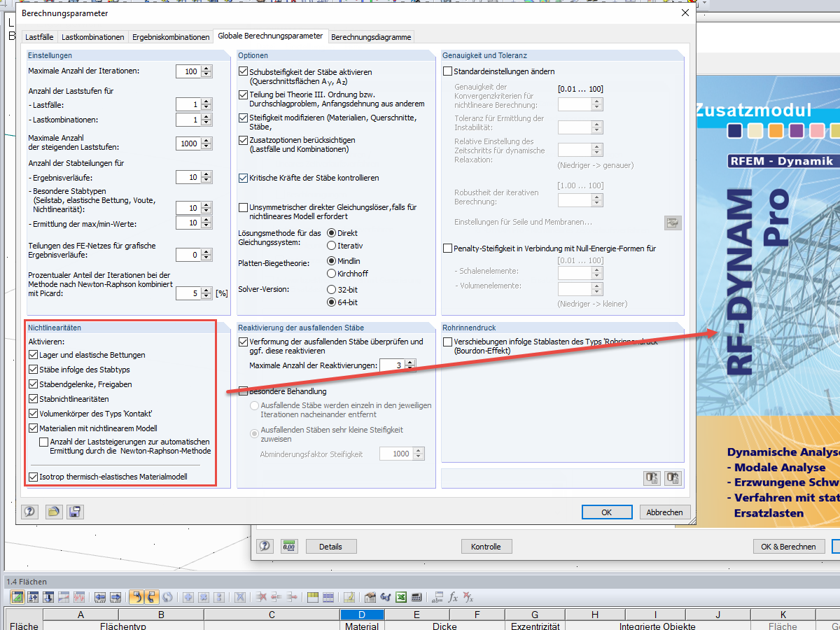Click the calculator icon in the bottom toolbar
This screenshot has height=630, width=840.
click(417, 597)
